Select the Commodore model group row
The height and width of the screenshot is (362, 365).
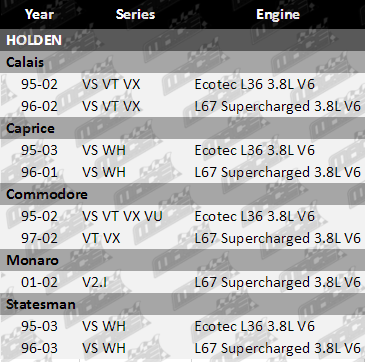point(182,194)
